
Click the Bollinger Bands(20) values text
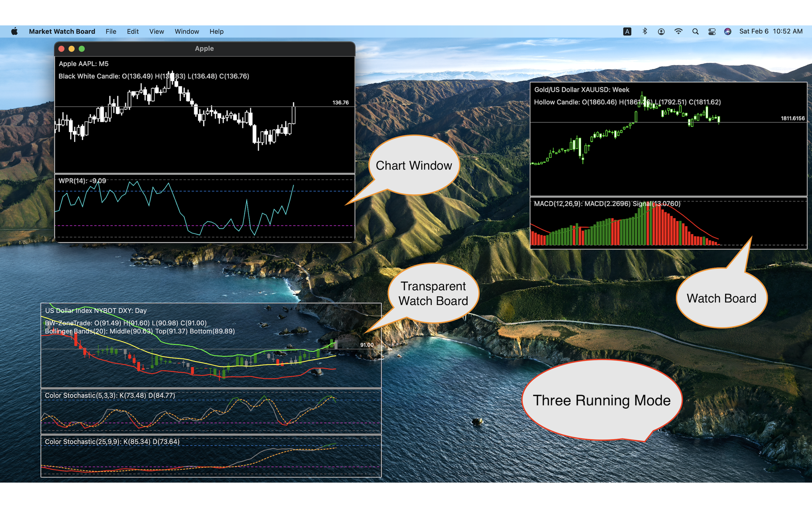[x=140, y=331]
